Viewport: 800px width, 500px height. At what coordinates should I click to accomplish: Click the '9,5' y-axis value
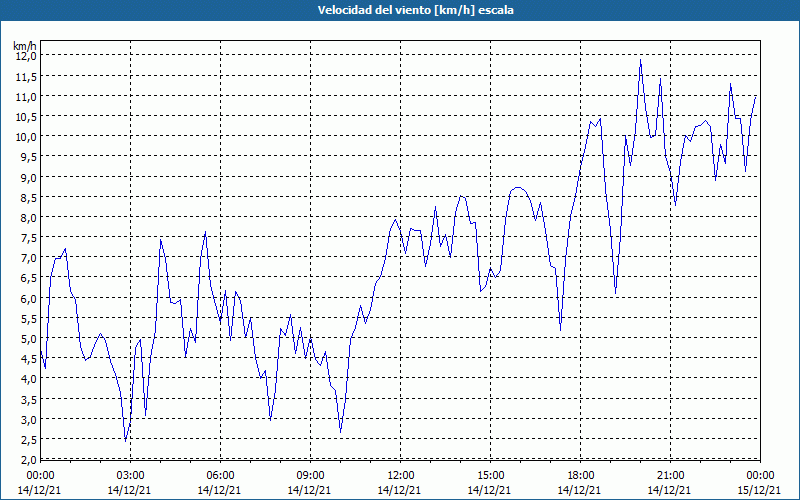(x=29, y=157)
